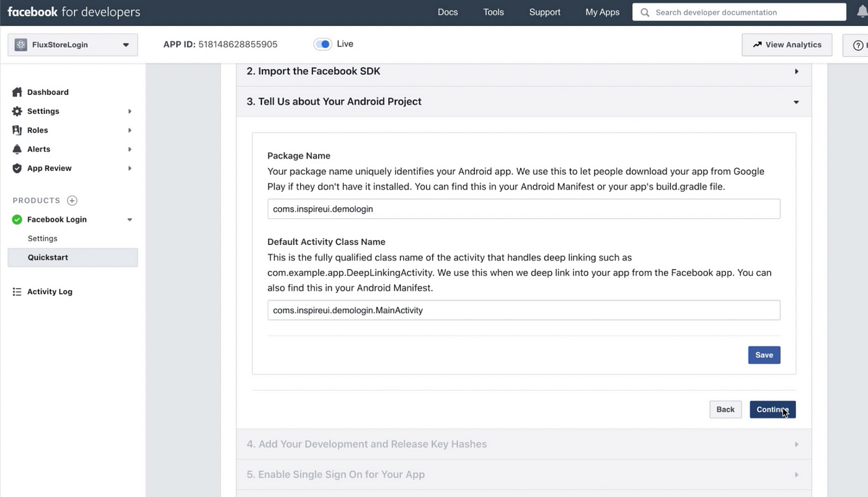Open the Docs menu
868x497 pixels.
click(448, 12)
